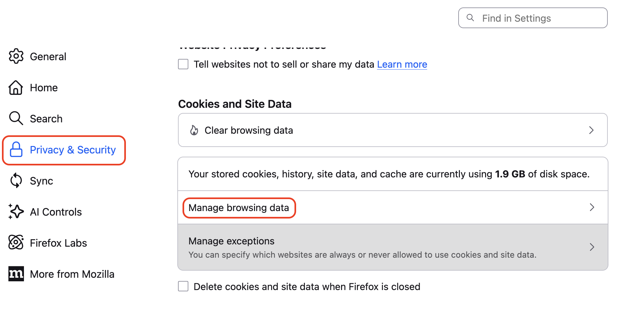Image resolution: width=644 pixels, height=314 pixels.
Task: Click the flame icon beside Clear browsing data
Action: coord(194,130)
